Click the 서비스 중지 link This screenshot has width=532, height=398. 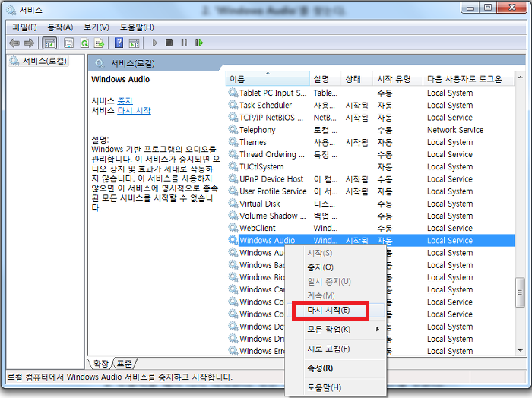click(x=125, y=101)
